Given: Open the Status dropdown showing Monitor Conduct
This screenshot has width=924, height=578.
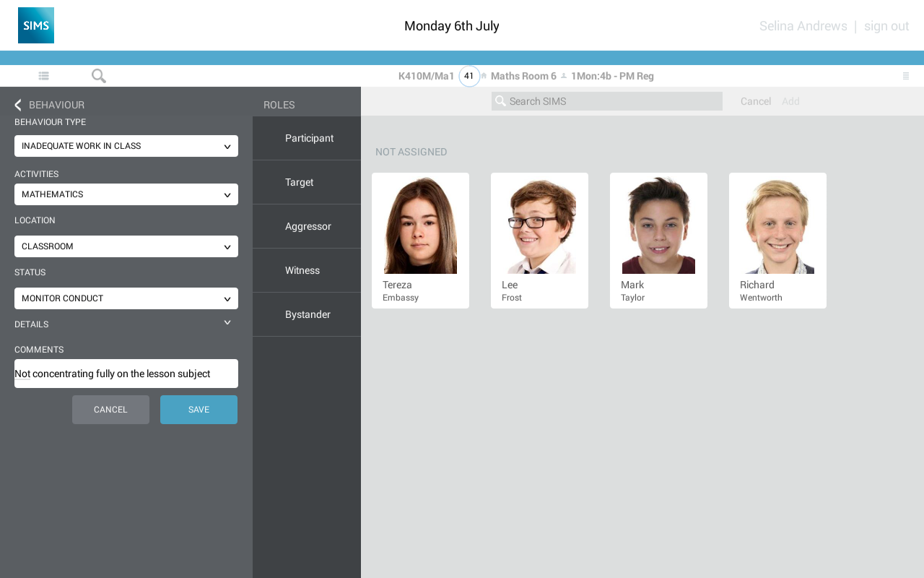Looking at the screenshot, I should (x=126, y=298).
